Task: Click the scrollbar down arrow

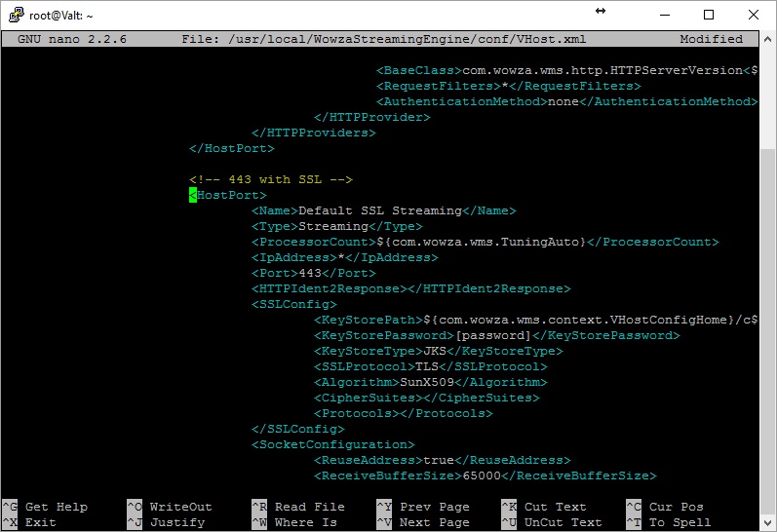Action: click(x=767, y=522)
